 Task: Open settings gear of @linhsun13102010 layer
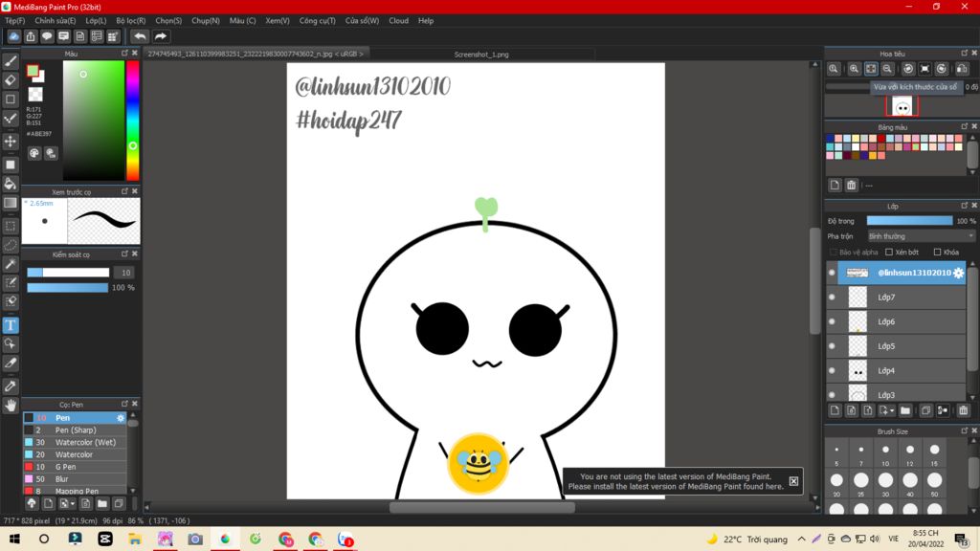click(958, 273)
